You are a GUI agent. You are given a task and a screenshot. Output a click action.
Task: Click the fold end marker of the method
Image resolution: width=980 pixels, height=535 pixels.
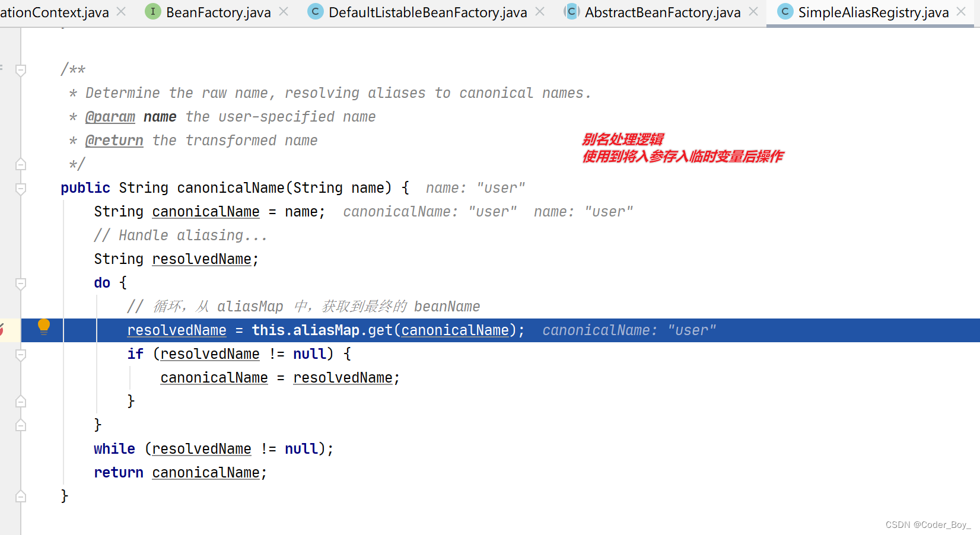(x=21, y=496)
